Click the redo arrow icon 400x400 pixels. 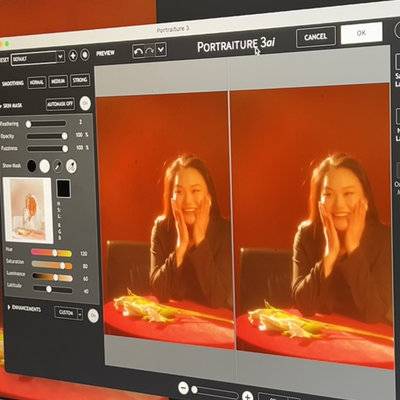pos(150,51)
